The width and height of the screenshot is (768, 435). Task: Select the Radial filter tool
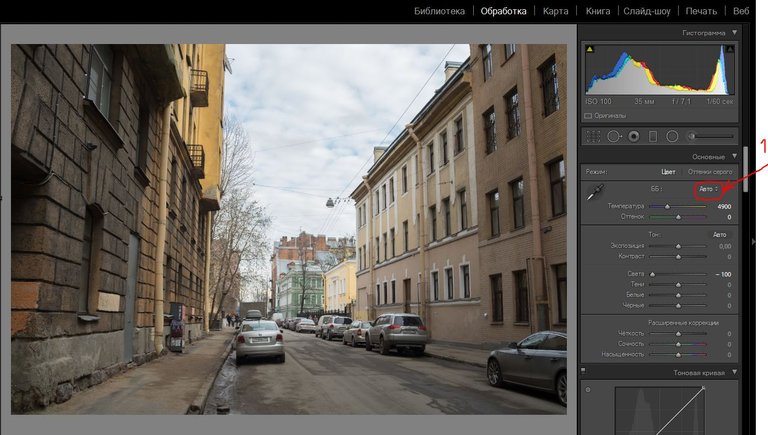pyautogui.click(x=672, y=137)
